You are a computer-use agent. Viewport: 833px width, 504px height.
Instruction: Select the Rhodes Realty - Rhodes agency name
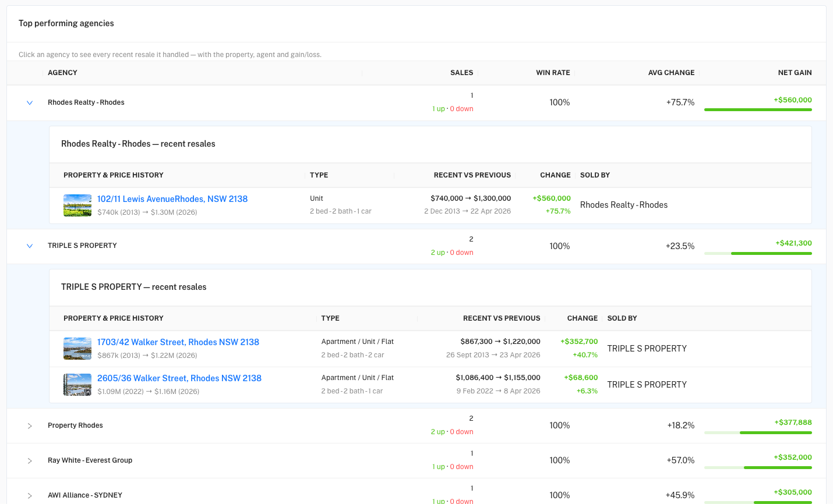tap(86, 102)
